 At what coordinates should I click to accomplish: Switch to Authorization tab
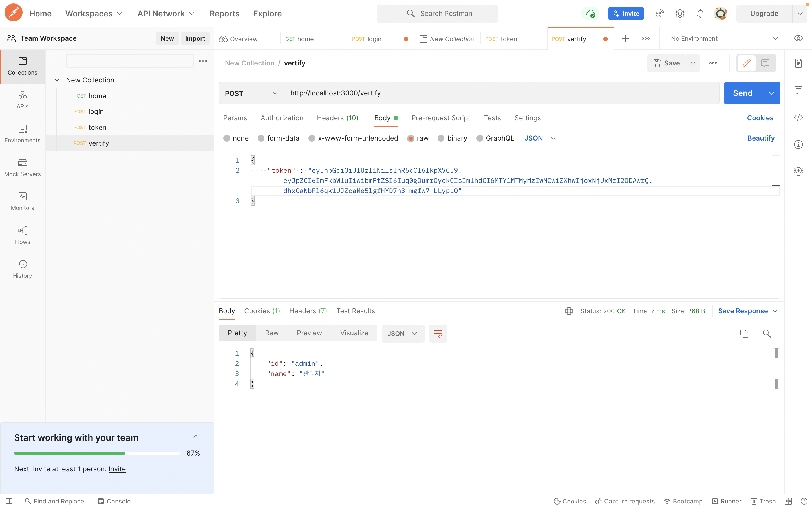282,118
